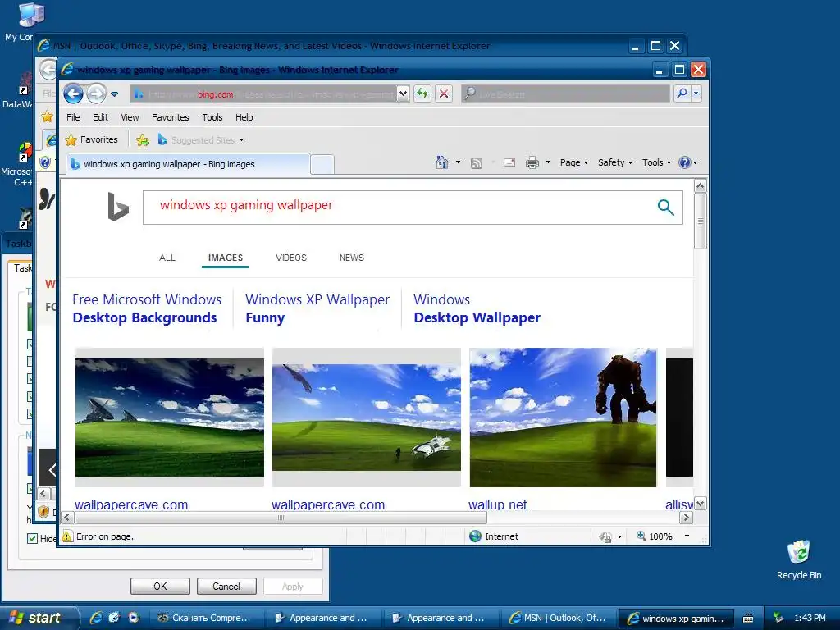The width and height of the screenshot is (840, 630).
Task: Open the View menu
Action: [130, 117]
